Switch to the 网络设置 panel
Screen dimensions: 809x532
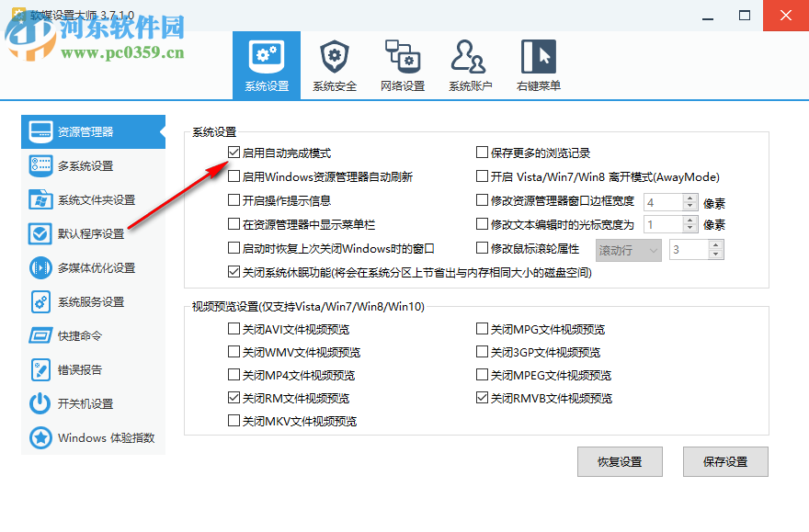[x=402, y=64]
